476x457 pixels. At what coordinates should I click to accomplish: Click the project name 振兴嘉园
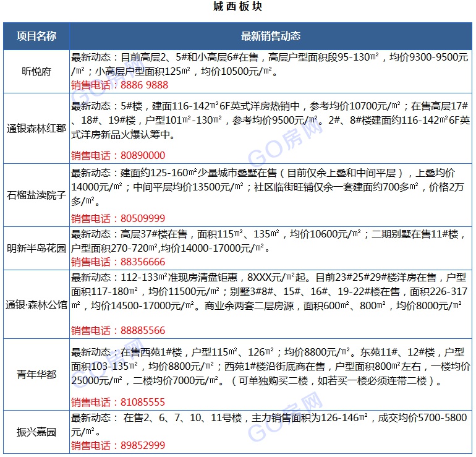tap(36, 432)
